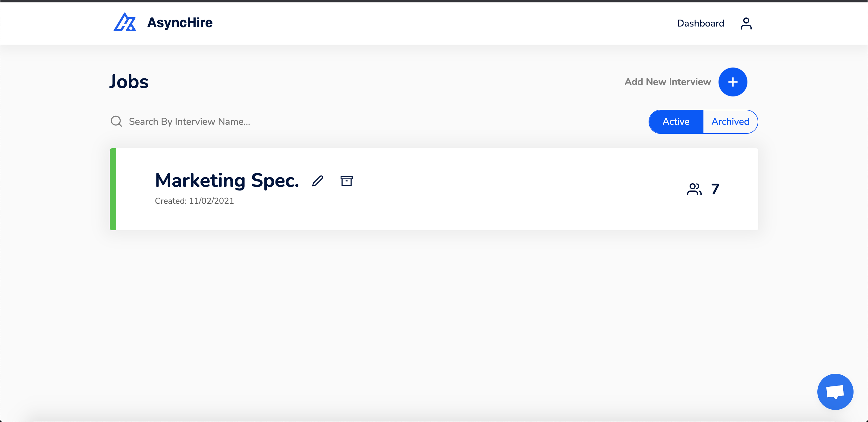
Task: Click the Created: 11/02/2021 date text
Action: (x=194, y=201)
